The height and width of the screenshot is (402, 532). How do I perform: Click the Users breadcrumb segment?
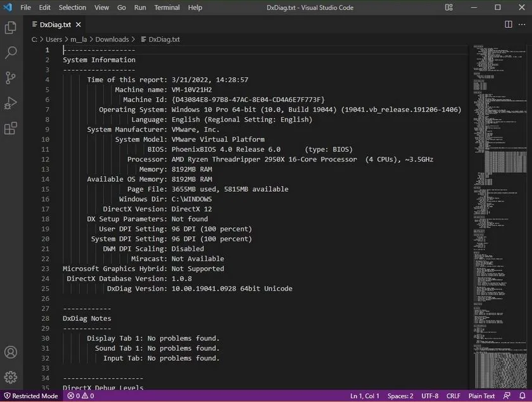pyautogui.click(x=54, y=39)
